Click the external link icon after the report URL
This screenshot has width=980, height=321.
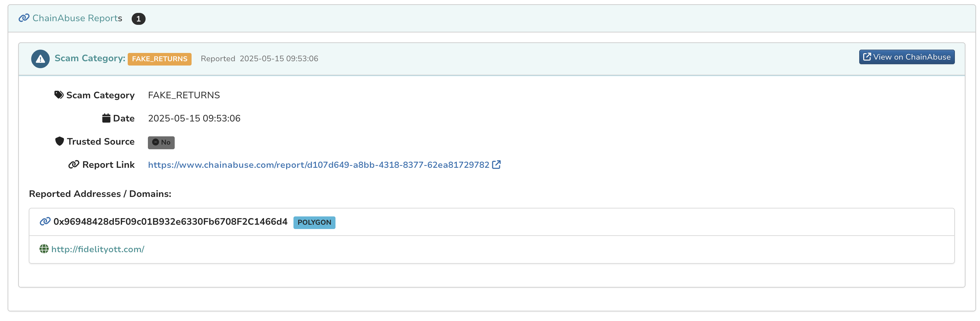(497, 164)
